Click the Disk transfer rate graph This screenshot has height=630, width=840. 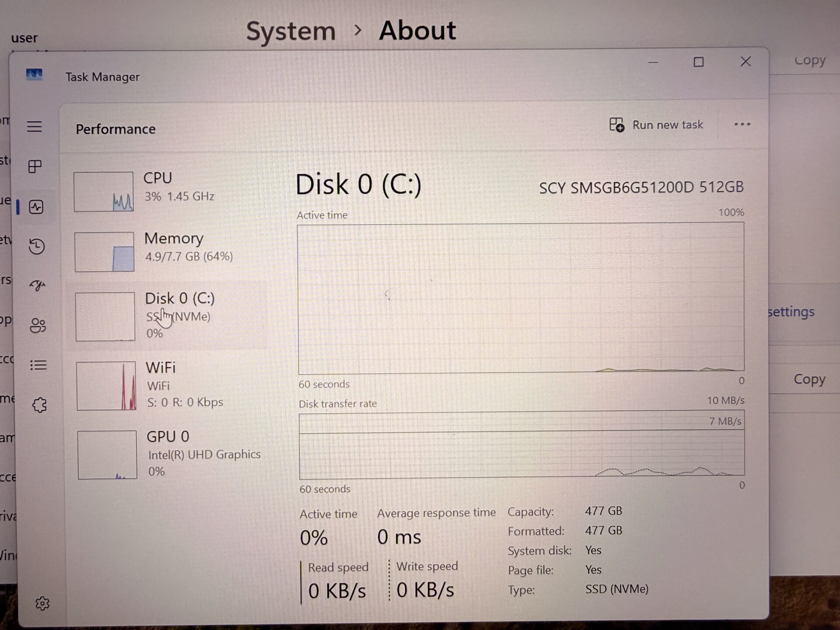coord(521,445)
